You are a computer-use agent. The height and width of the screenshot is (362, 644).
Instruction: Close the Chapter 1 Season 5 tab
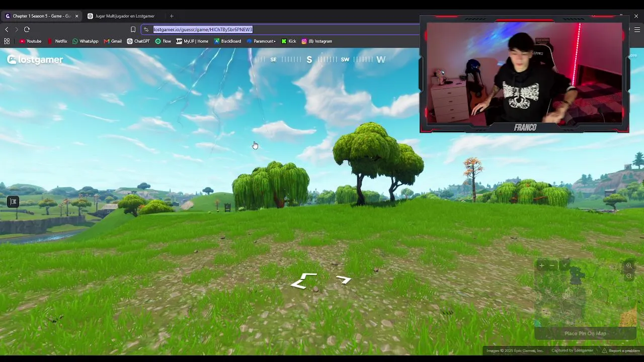point(76,16)
